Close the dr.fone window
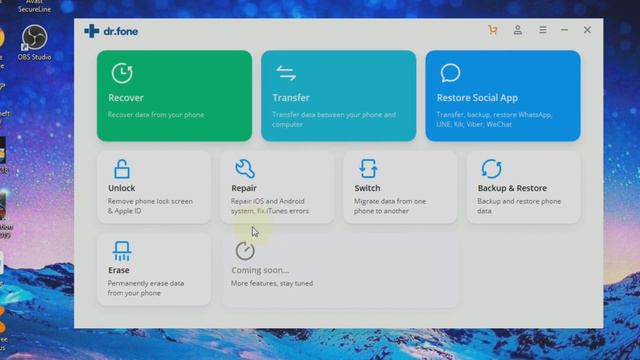 point(587,30)
